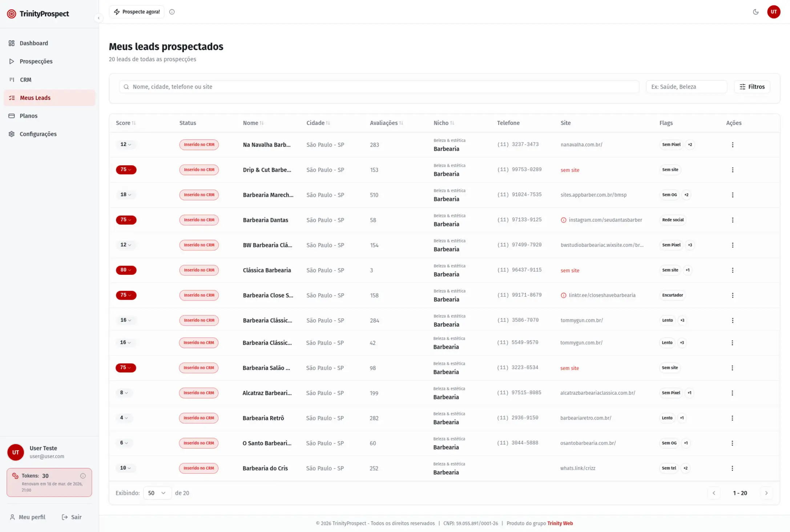Screen dimensions: 790x532
Task: Click the info icon beside Prospecte agora
Action: [x=172, y=12]
